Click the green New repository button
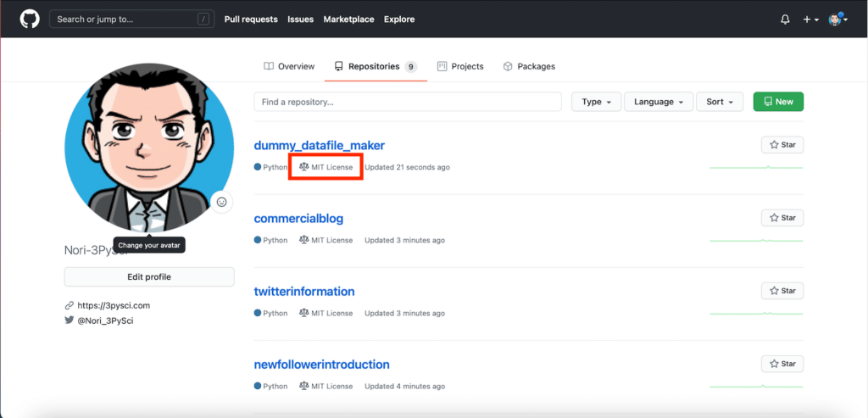 pos(778,102)
